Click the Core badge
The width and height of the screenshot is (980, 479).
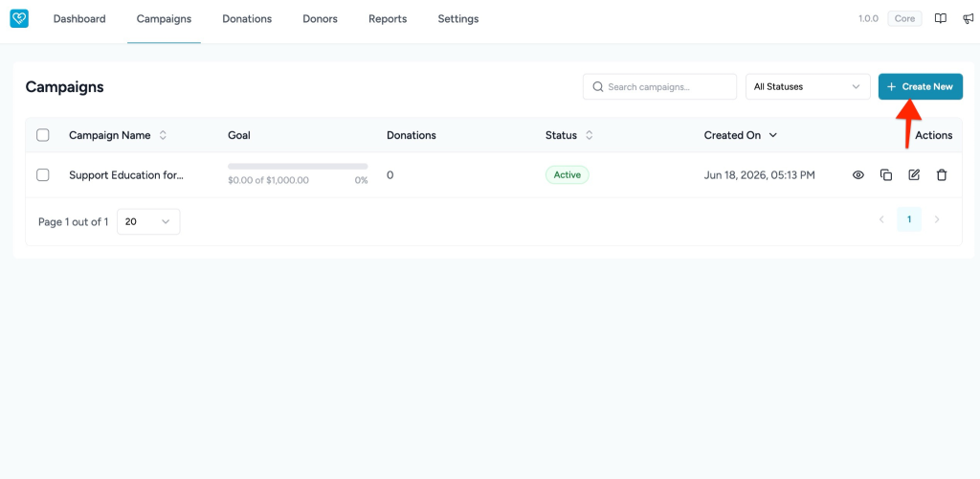(x=904, y=19)
